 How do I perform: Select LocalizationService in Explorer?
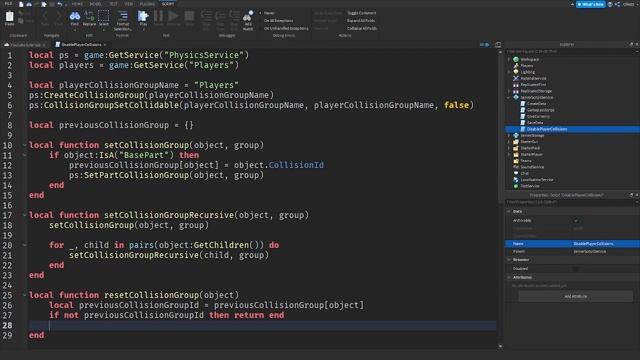536,180
